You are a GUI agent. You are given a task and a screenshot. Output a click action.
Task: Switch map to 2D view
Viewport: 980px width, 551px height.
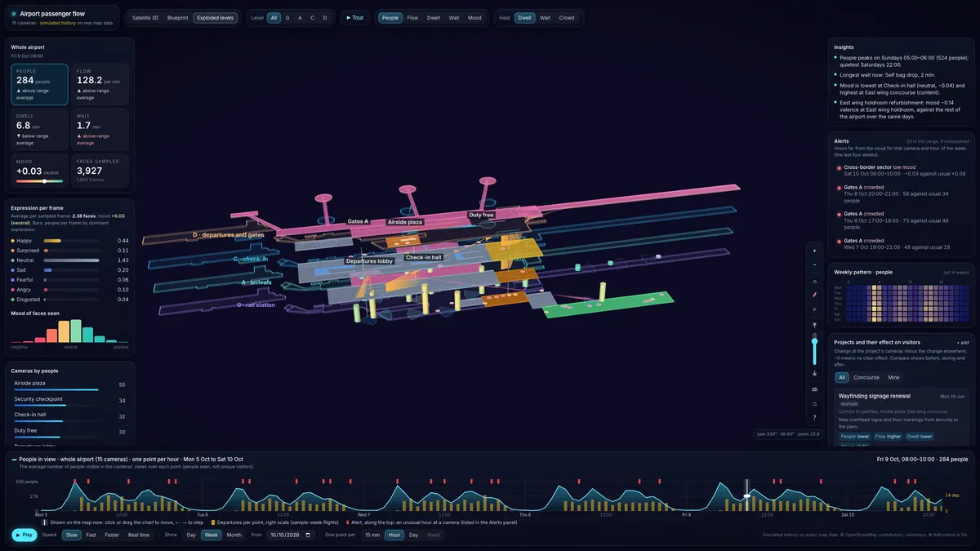point(814,389)
